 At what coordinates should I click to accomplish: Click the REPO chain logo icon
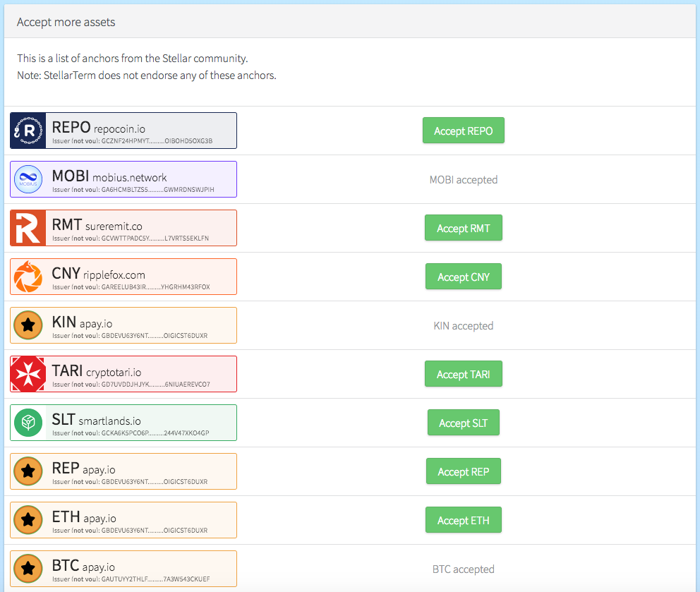click(28, 131)
